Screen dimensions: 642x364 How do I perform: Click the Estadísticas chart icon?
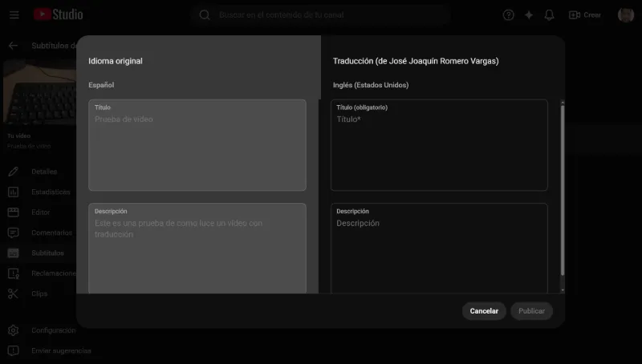click(13, 192)
